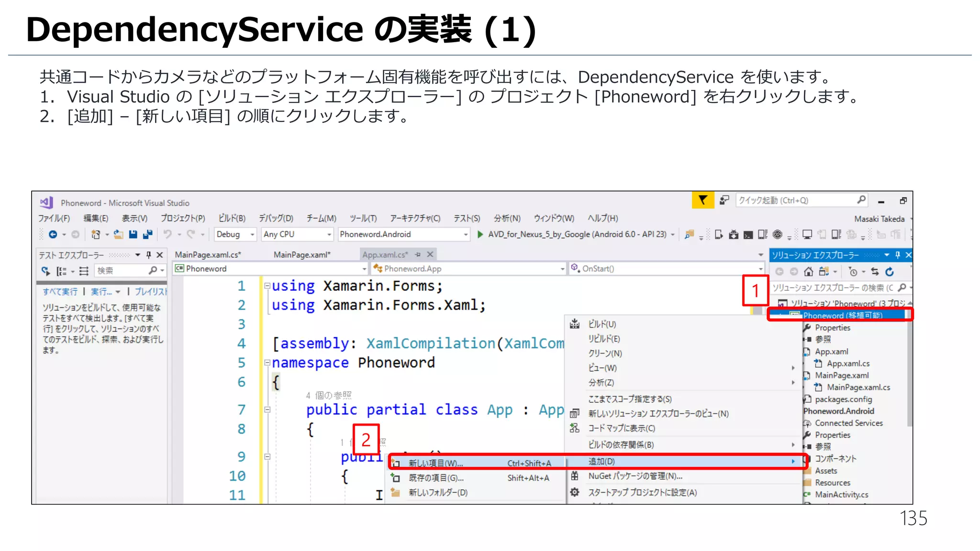This screenshot has width=980, height=551.
Task: Click the New Project toolbar icon
Action: 96,234
